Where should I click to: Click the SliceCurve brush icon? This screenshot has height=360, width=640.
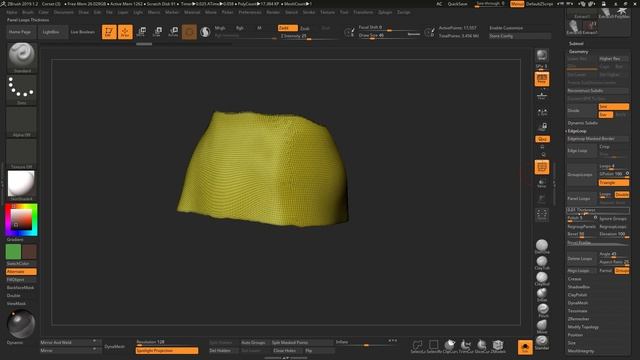(482, 346)
